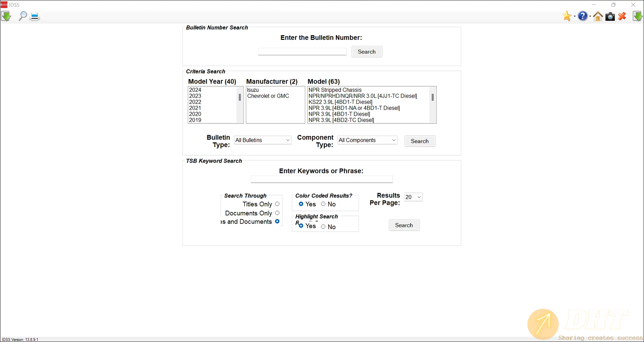644x342 pixels.
Task: Click the green download arrow icon at top left
Action: [x=6, y=16]
